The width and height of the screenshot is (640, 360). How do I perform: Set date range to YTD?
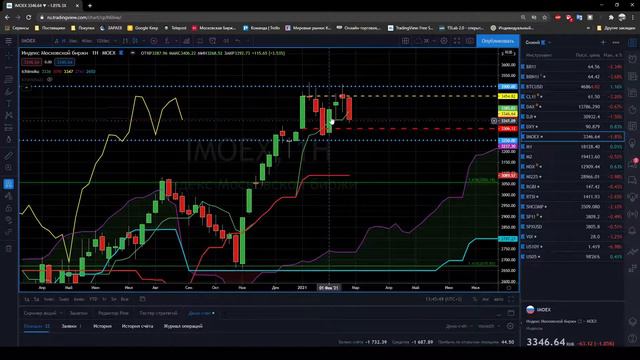(x=93, y=299)
